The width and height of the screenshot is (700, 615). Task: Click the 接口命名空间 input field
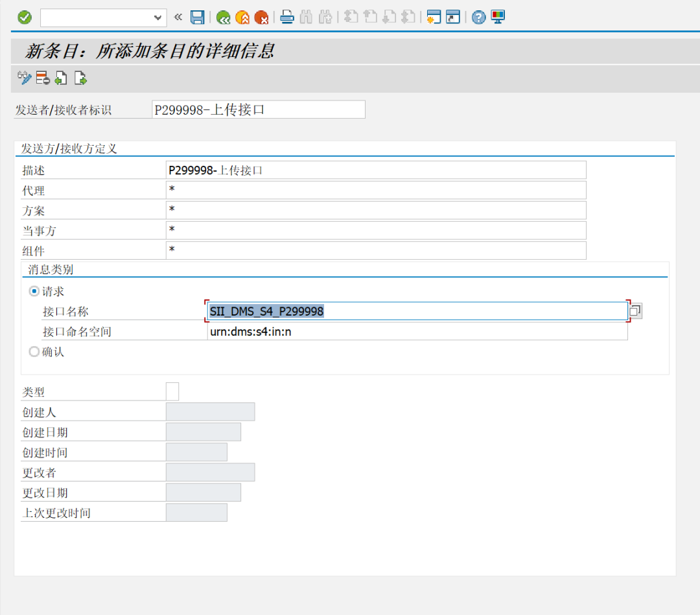click(x=417, y=332)
